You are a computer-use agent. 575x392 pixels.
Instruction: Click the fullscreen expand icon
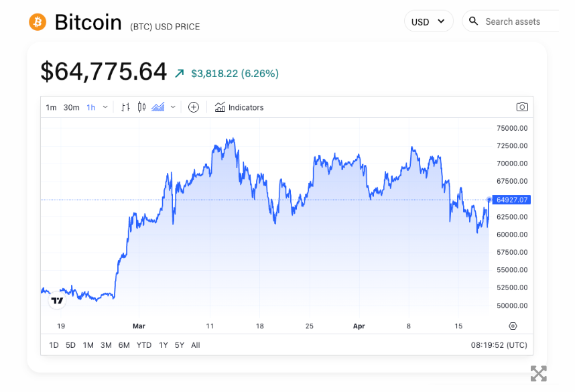(x=538, y=373)
